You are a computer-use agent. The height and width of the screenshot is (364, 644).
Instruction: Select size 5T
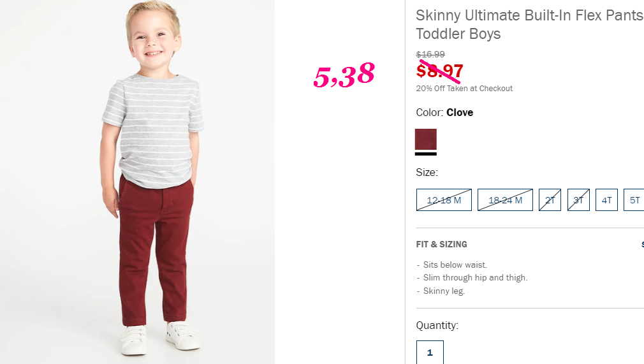pos(634,200)
